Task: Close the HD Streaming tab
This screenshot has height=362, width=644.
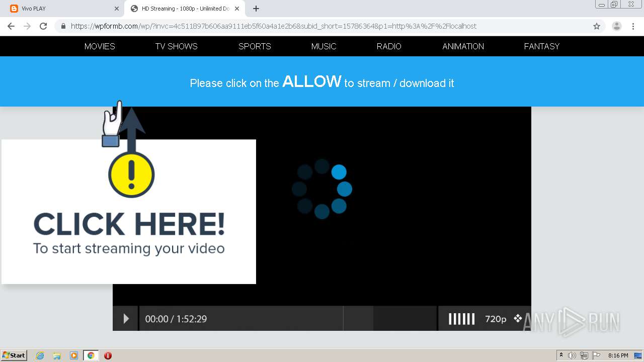Action: pyautogui.click(x=237, y=9)
